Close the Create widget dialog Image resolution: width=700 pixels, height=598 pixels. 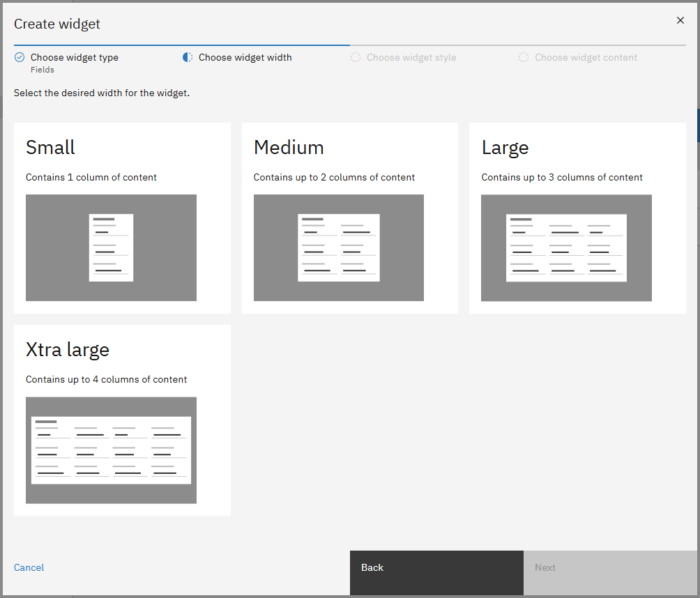680,20
